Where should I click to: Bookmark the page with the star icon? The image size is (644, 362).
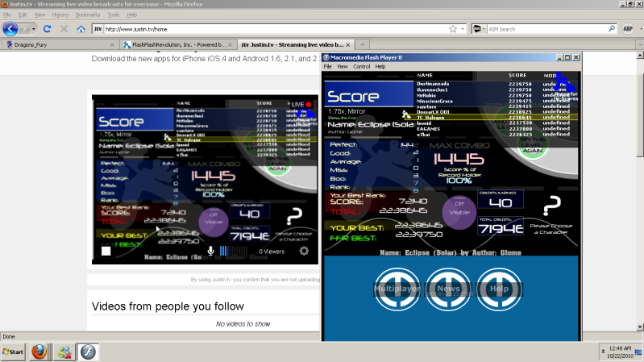pos(453,29)
